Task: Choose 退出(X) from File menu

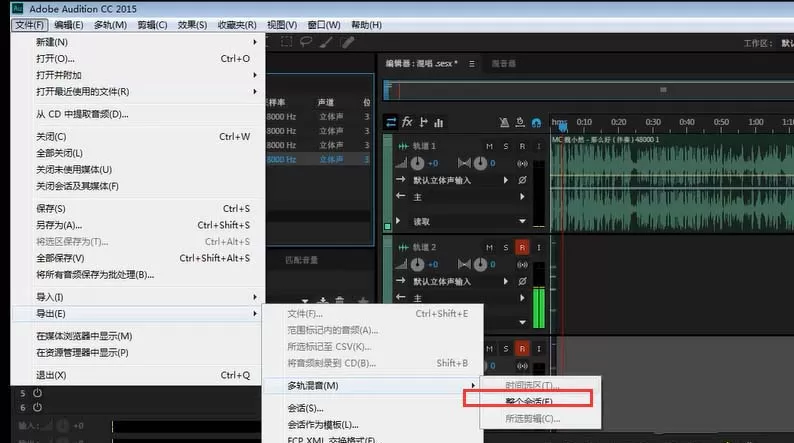Action: pyautogui.click(x=138, y=375)
